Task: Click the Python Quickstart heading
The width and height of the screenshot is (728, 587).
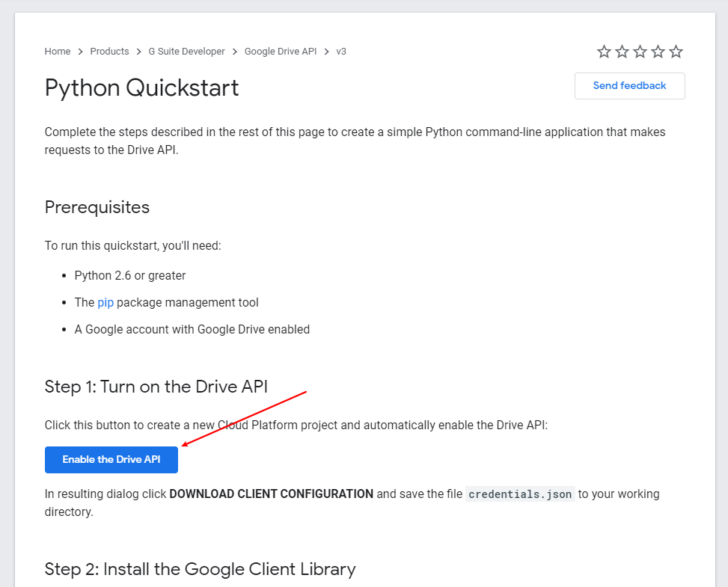Action: (141, 87)
